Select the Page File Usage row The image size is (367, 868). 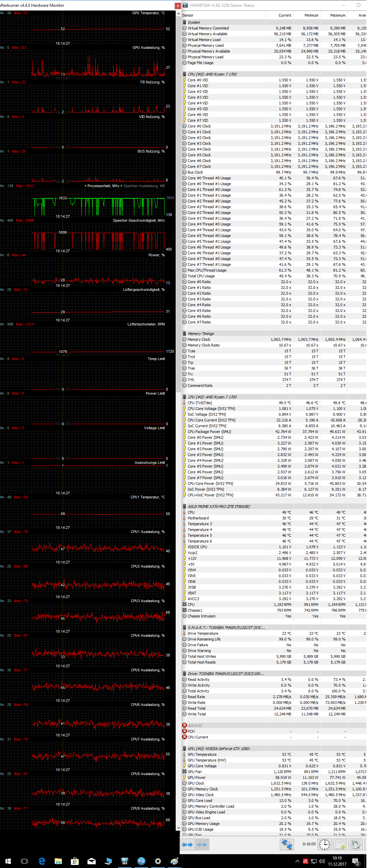point(274,63)
